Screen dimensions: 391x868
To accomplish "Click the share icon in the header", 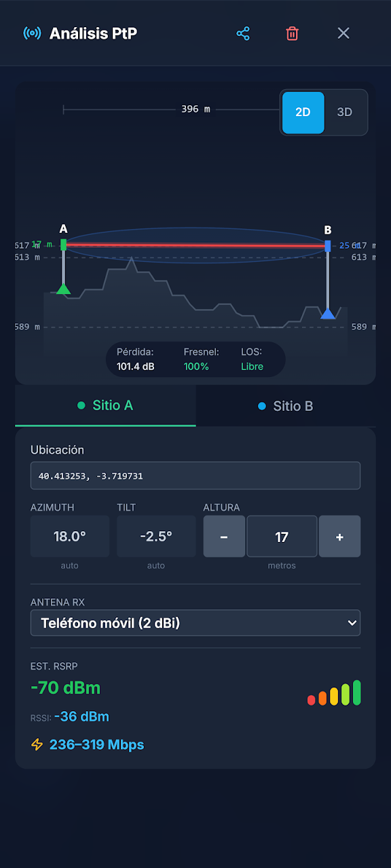I will click(x=243, y=33).
